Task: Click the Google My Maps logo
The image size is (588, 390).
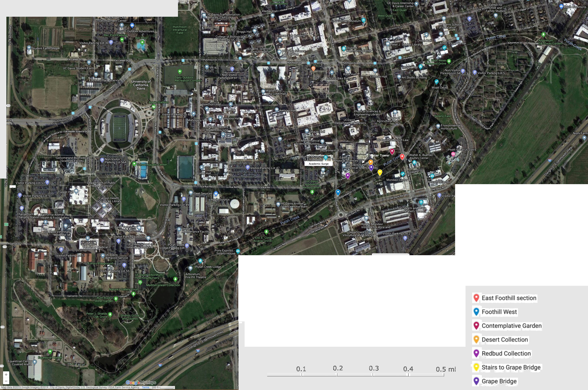Action: [141, 382]
